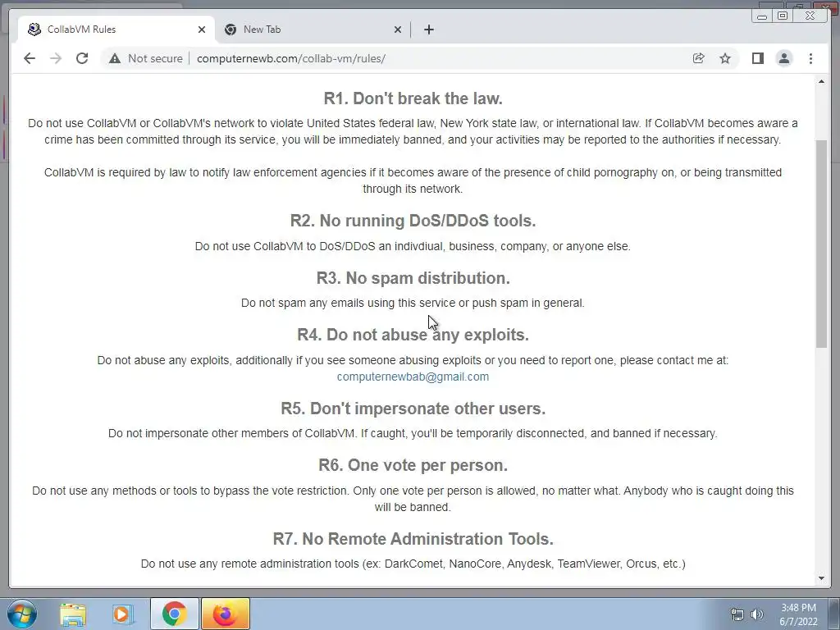This screenshot has width=840, height=630.
Task: Go back to the previous page
Action: tap(30, 58)
